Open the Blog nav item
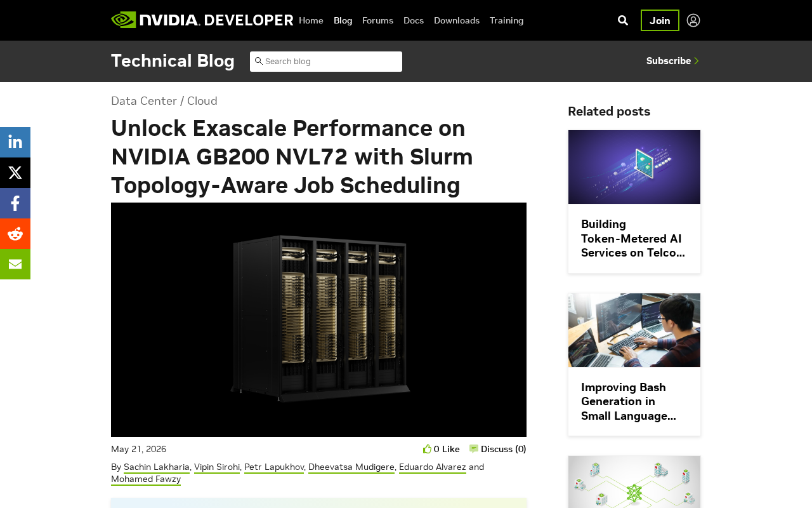 tap(343, 20)
